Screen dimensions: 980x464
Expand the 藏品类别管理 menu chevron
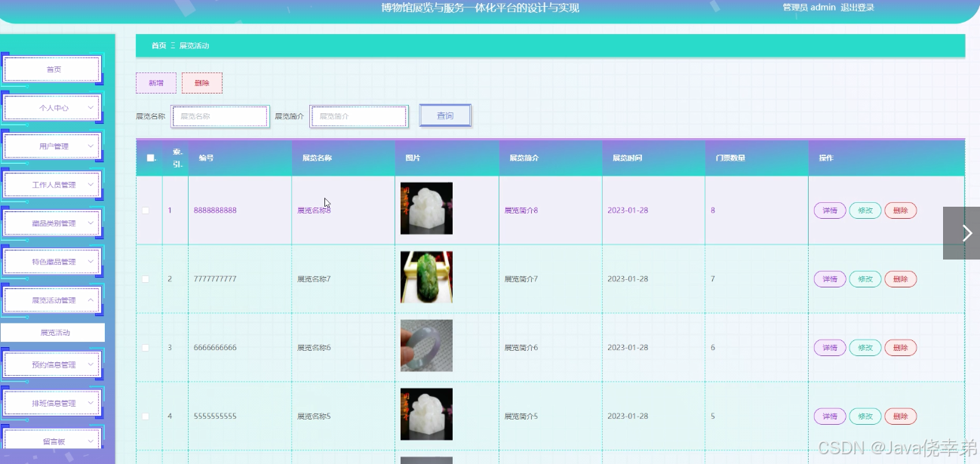[91, 223]
